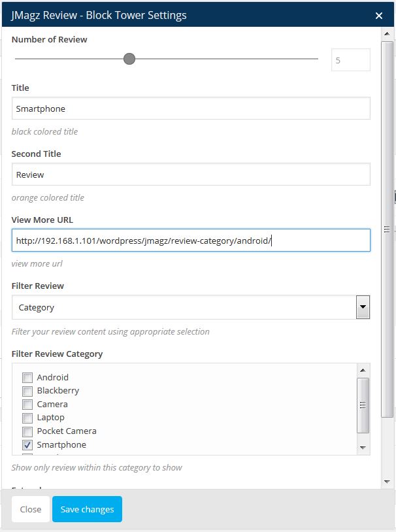This screenshot has width=396, height=532.
Task: Open the Filter Review dropdown arrow
Action: [363, 307]
